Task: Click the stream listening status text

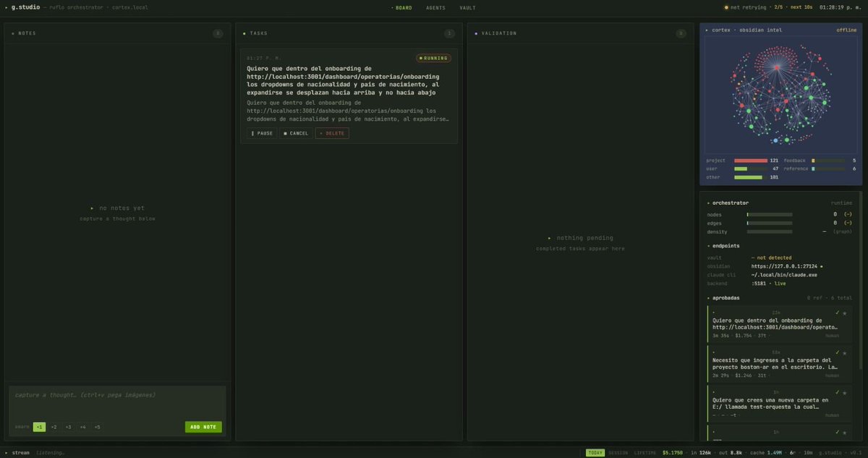Action: tap(51, 453)
